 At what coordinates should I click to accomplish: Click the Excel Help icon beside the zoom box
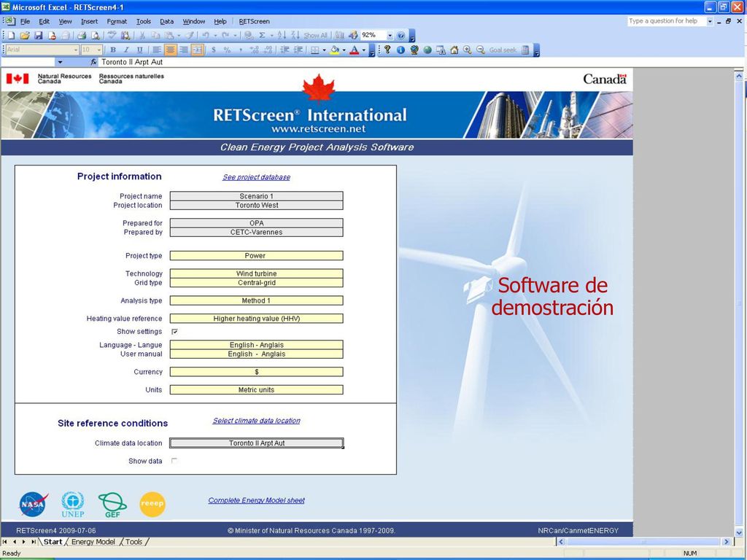401,35
